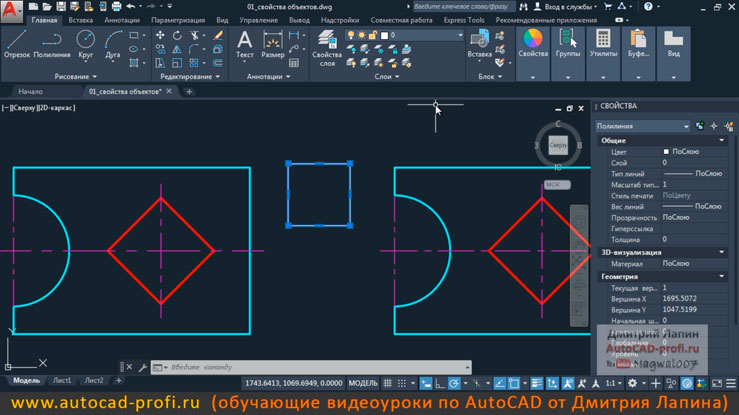This screenshot has width=739, height=415.
Task: Click the [Сверху] viewport view control
Action: point(25,108)
